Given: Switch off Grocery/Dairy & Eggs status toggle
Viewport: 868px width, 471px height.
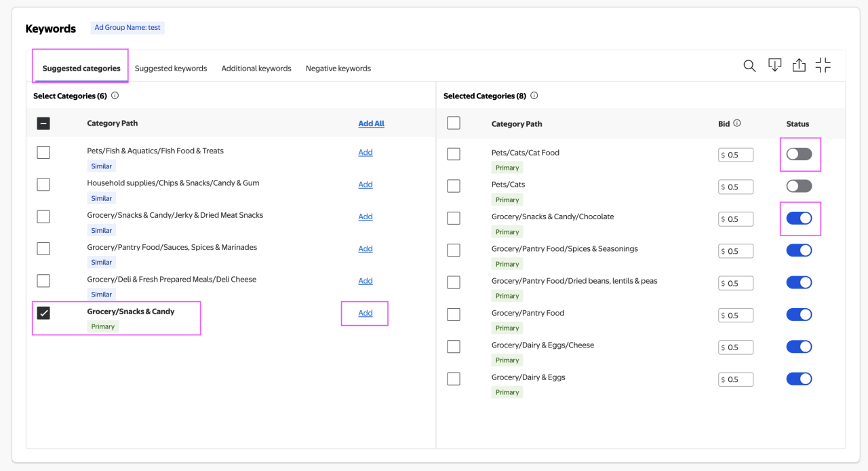Looking at the screenshot, I should click(x=799, y=379).
